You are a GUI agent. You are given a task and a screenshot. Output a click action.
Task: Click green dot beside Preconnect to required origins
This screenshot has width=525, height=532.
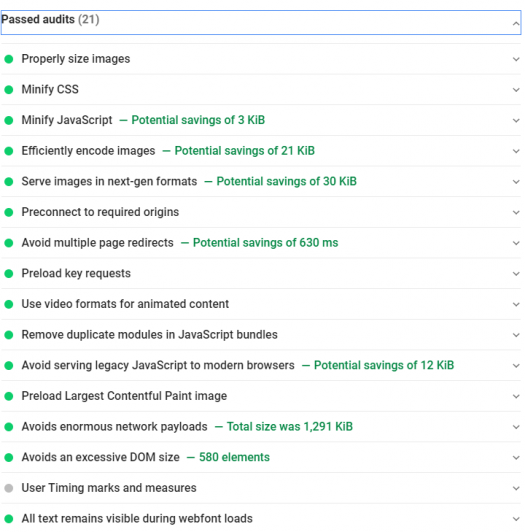[9, 212]
